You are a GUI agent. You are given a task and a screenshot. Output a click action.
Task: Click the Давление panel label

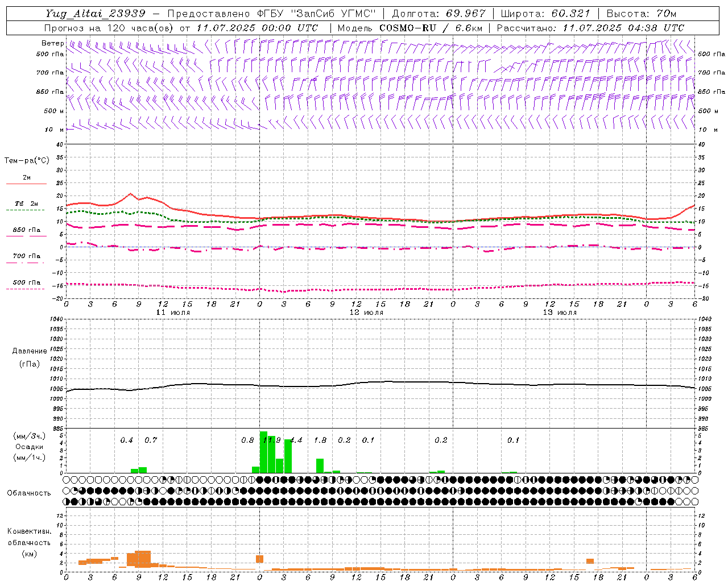[x=30, y=351]
